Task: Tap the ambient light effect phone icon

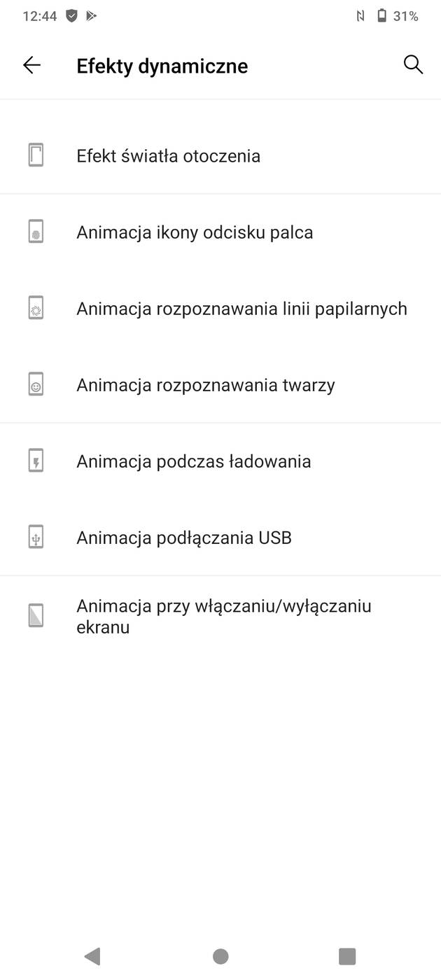Action: 36,155
